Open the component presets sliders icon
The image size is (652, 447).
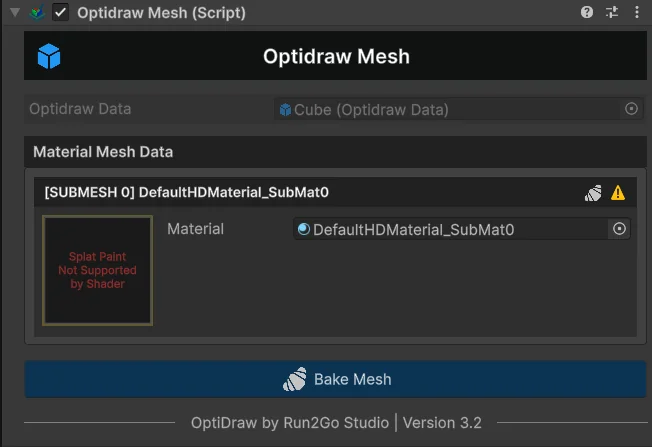(612, 12)
